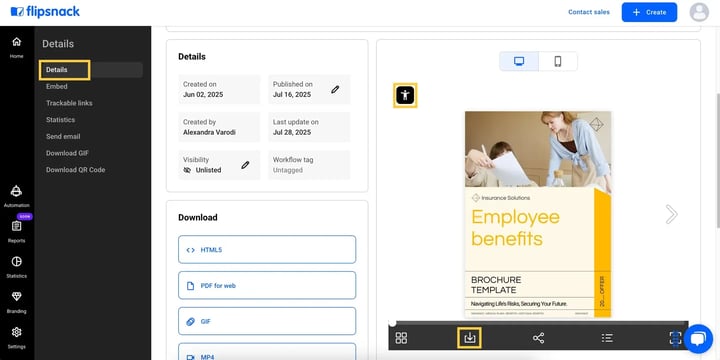This screenshot has height=360, width=720.
Task: Click the GIF download option
Action: [267, 321]
